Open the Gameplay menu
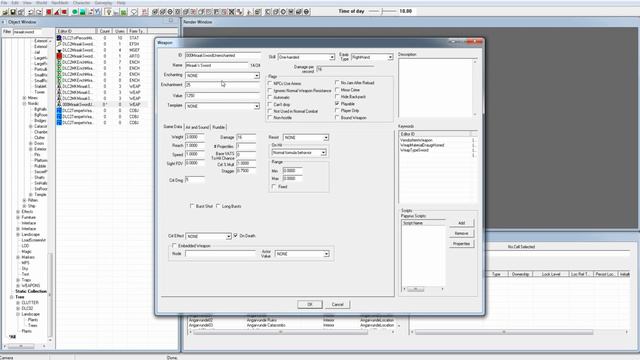Image resolution: width=640 pixels, height=360 pixels. pyautogui.click(x=103, y=3)
